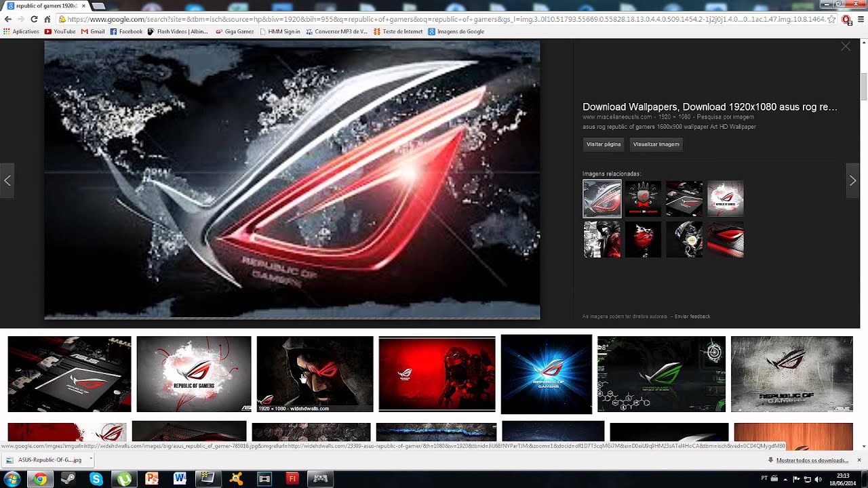This screenshot has width=868, height=488.
Task: Open uTorrent from the taskbar
Action: coord(124,479)
